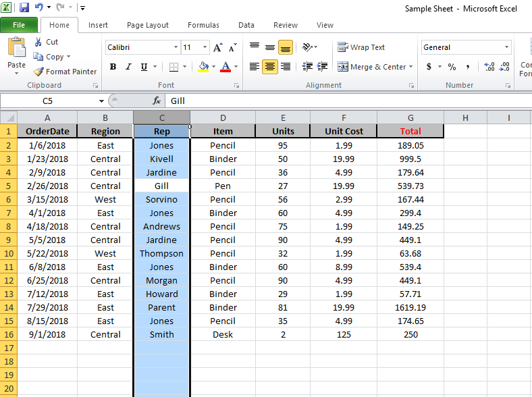The height and width of the screenshot is (397, 532).
Task: Switch to the Page Layout tab
Action: pos(148,25)
